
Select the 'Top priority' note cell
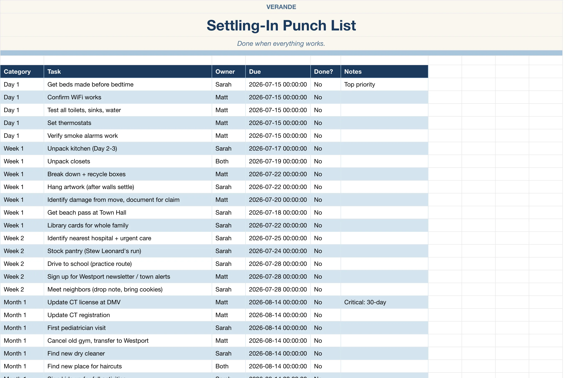(385, 84)
